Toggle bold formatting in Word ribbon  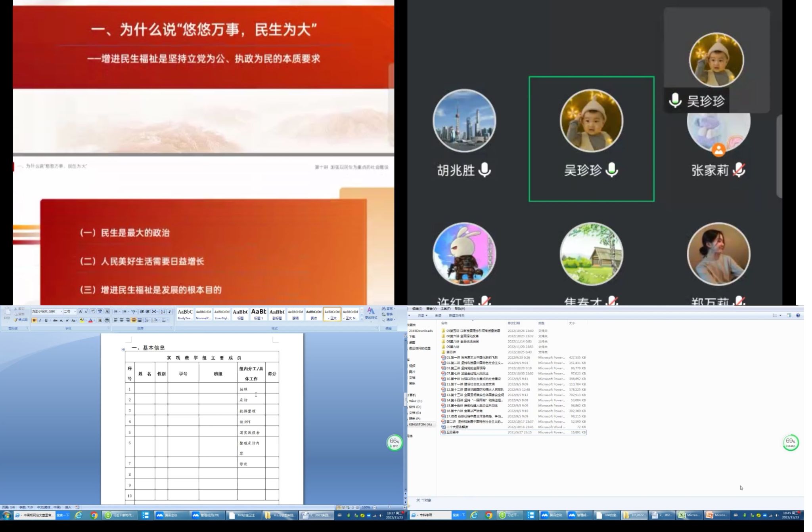coord(34,320)
